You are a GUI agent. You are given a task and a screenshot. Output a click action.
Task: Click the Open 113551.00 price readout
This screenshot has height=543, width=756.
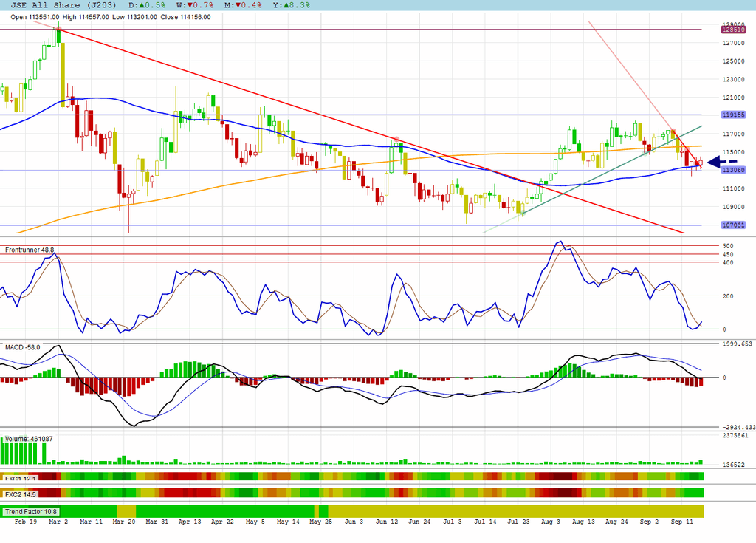coord(35,17)
